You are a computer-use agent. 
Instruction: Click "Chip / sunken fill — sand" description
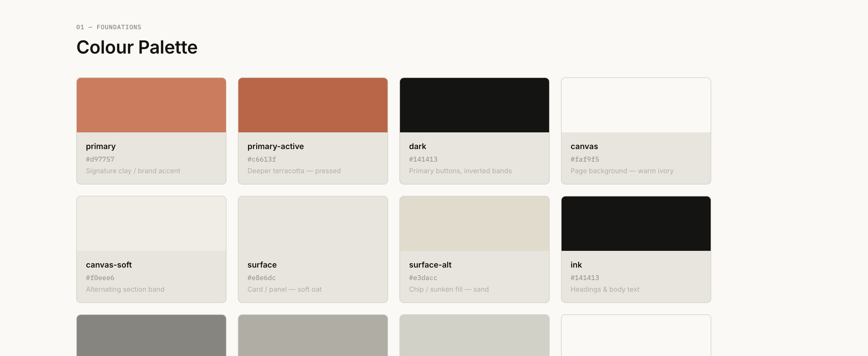449,290
